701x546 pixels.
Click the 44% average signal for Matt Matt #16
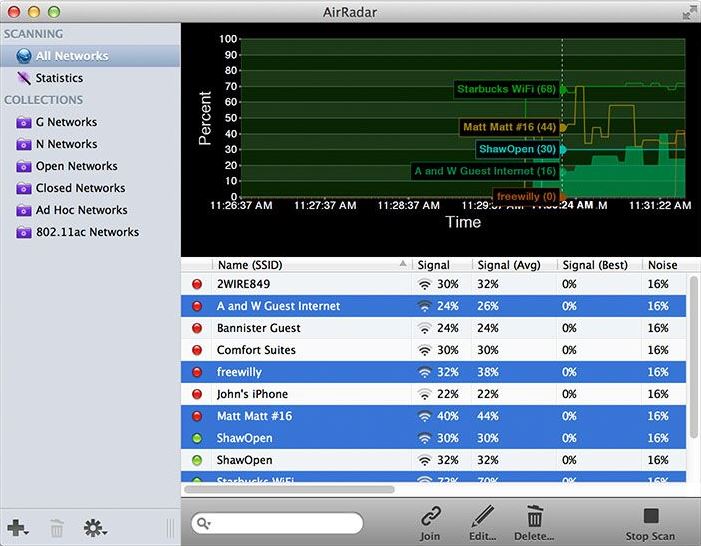(488, 416)
